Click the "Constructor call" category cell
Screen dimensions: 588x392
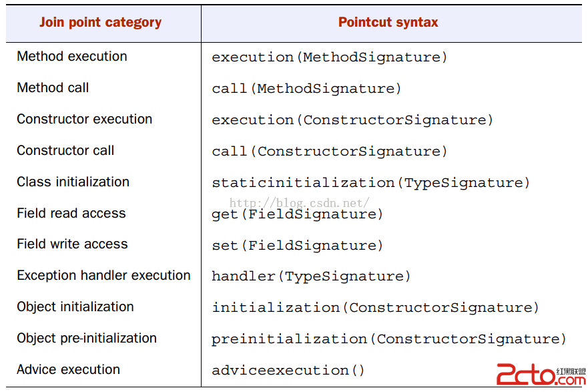pyautogui.click(x=65, y=151)
